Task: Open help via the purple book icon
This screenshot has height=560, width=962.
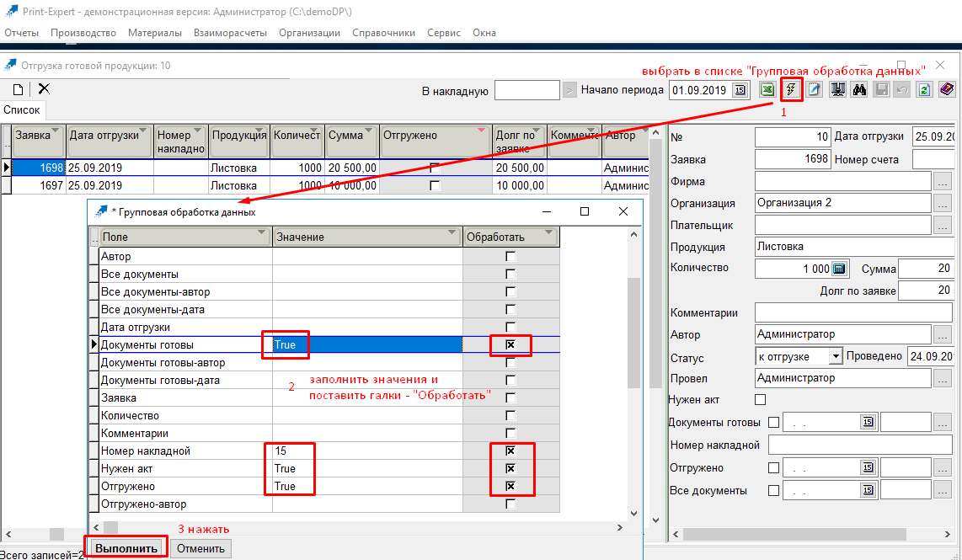Action: pyautogui.click(x=947, y=90)
